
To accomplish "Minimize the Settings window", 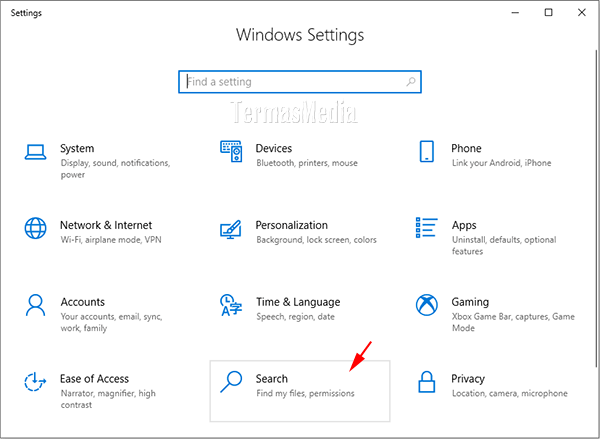I will click(515, 13).
